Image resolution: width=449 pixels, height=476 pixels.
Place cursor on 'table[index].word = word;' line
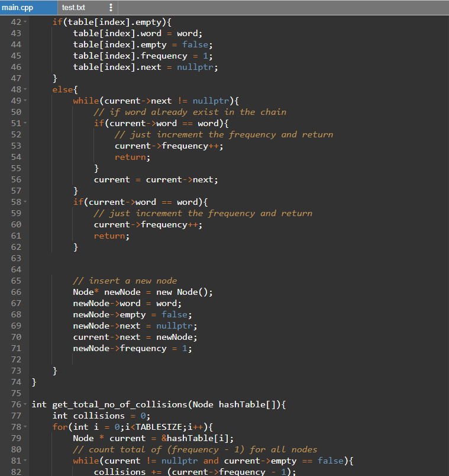click(137, 33)
